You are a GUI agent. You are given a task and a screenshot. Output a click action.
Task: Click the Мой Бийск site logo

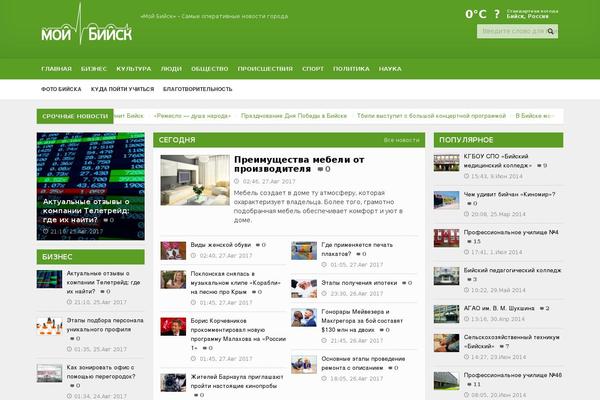[x=87, y=24]
